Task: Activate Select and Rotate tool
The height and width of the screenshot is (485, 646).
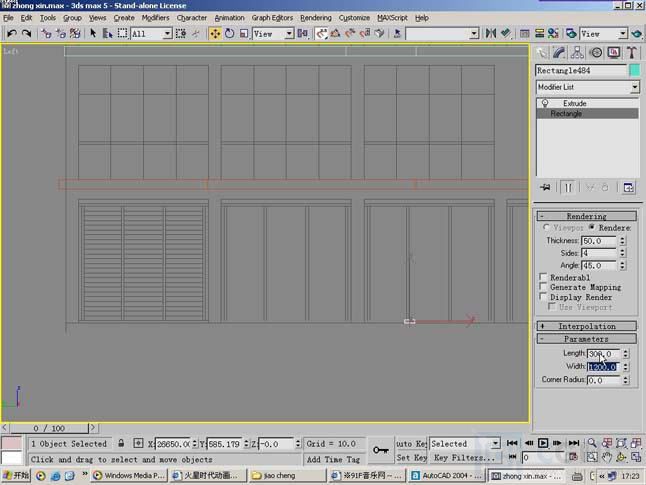Action: [229, 33]
